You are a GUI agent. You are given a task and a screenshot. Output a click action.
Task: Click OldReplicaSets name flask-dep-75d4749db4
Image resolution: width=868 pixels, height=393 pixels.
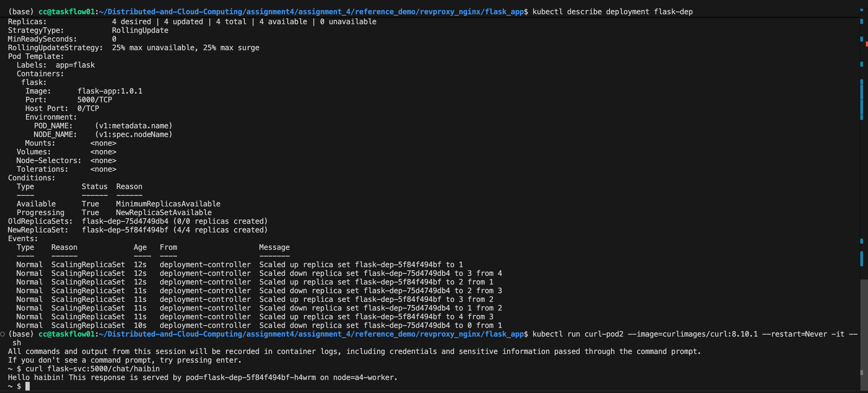tap(125, 221)
